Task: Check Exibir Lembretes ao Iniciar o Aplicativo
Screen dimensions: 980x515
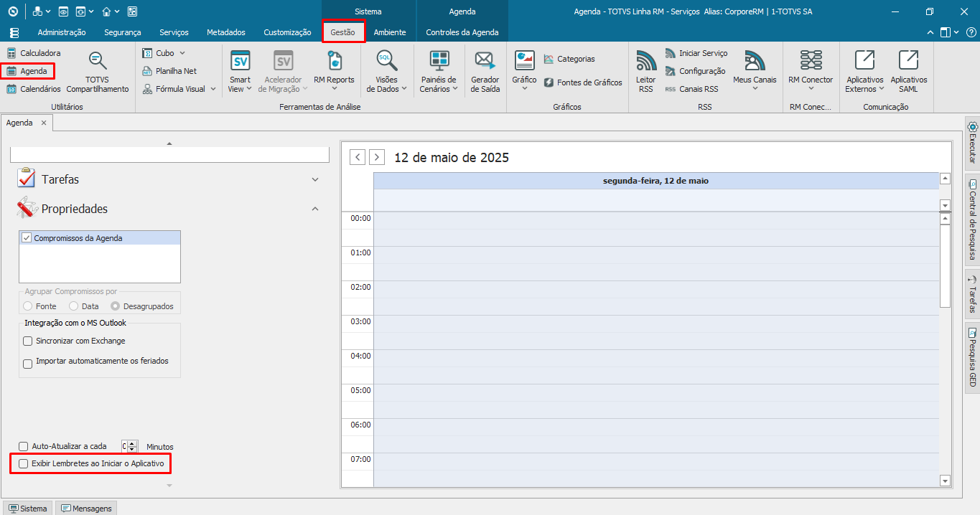Action: tap(24, 464)
